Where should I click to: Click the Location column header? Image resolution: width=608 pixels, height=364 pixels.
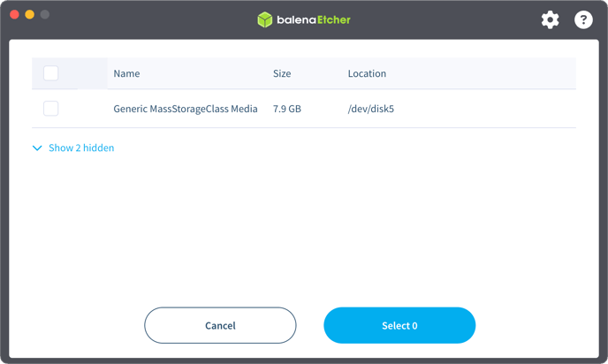click(367, 73)
